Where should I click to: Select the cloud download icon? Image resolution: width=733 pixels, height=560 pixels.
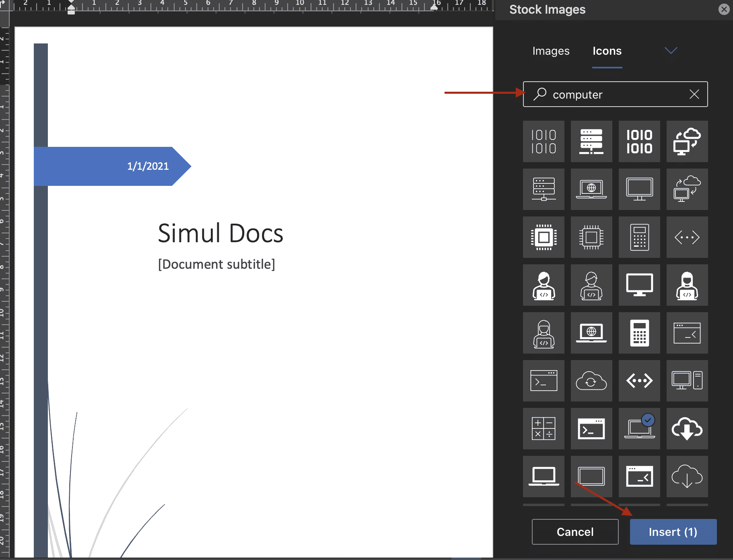point(687,428)
